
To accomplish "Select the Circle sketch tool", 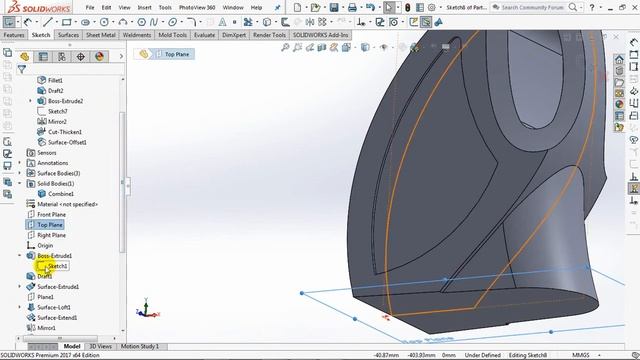I will pyautogui.click(x=104, y=22).
